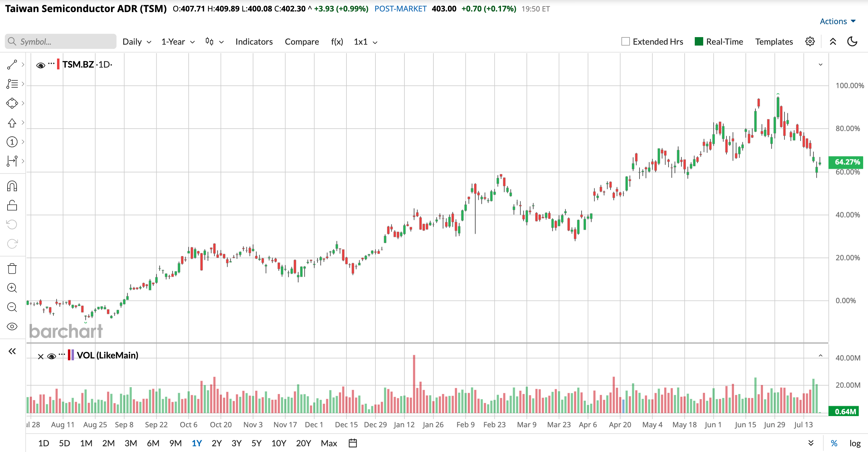Open the numbered circle marker tool

(12, 142)
